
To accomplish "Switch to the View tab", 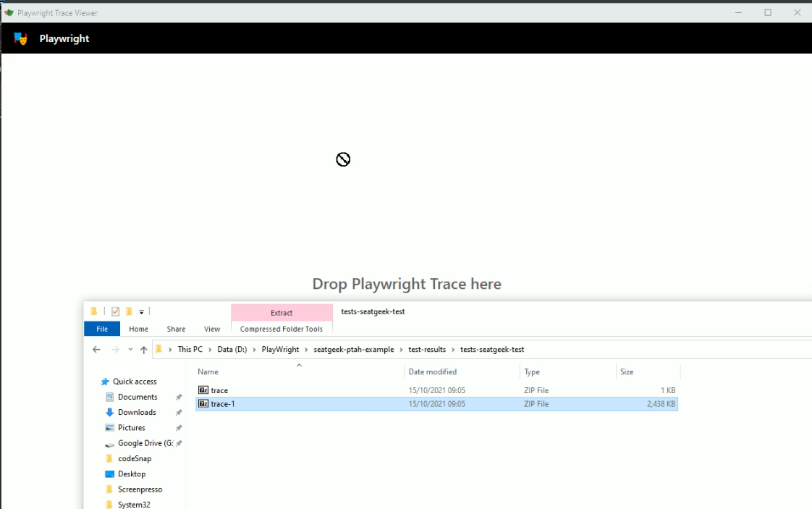I will (211, 328).
